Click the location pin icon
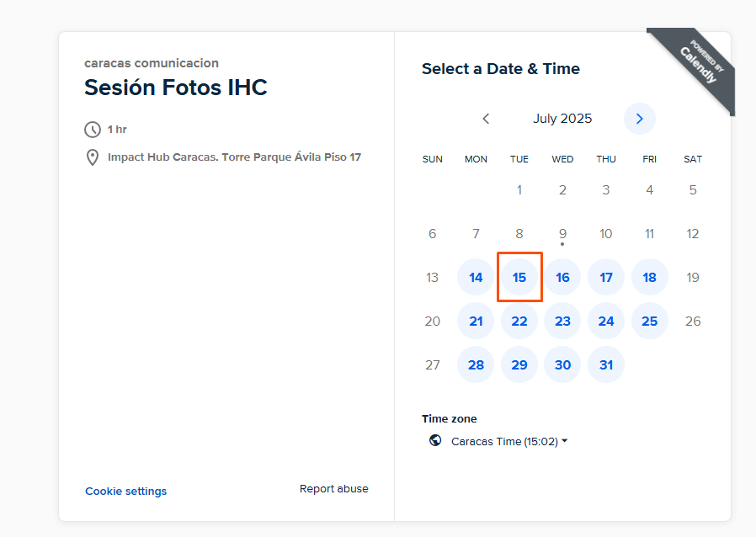Image resolution: width=756 pixels, height=537 pixels. [93, 157]
